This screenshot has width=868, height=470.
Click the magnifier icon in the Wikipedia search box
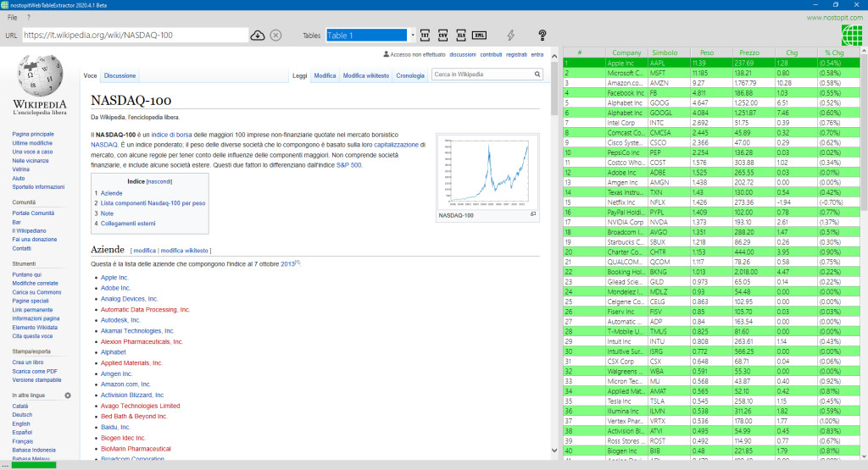pyautogui.click(x=537, y=74)
